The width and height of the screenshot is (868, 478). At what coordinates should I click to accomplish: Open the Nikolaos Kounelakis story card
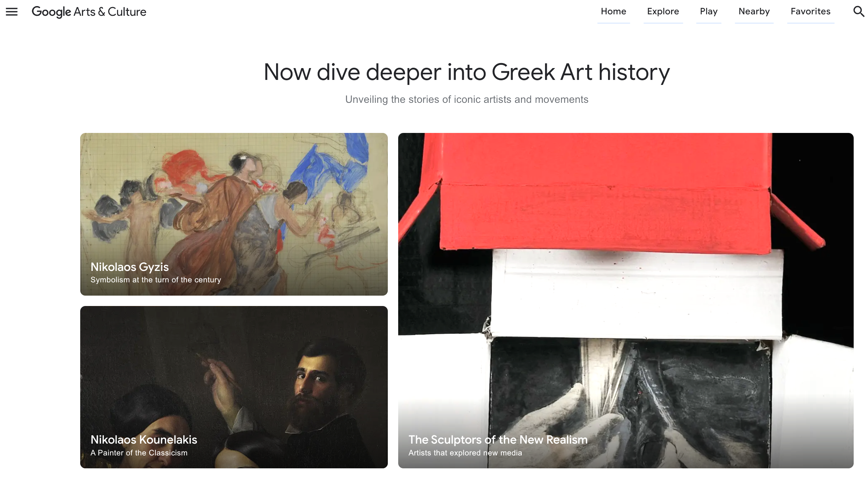[234, 387]
